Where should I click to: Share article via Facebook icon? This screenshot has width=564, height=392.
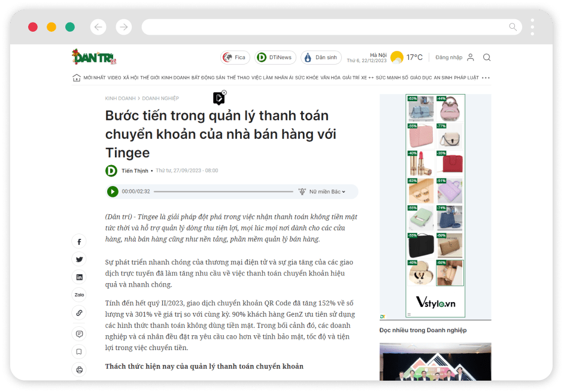click(79, 242)
